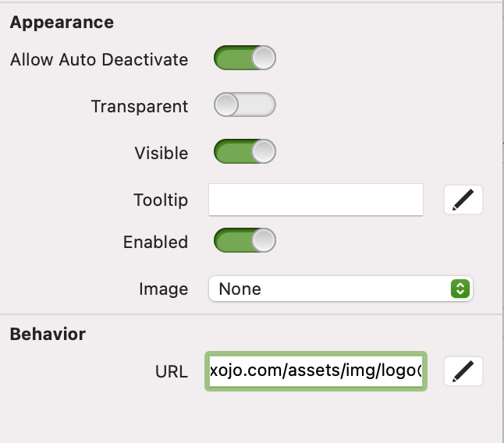
Task: Click the green arrows on Image popup
Action: click(x=460, y=289)
